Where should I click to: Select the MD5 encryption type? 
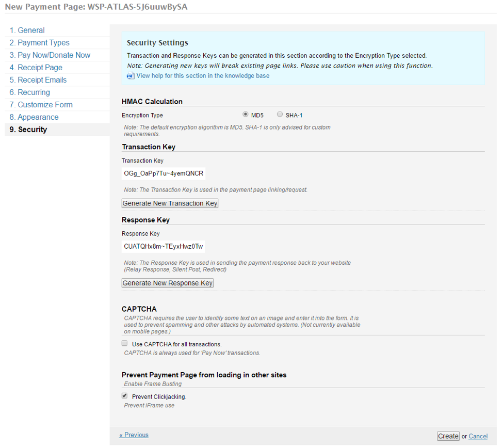coord(246,114)
